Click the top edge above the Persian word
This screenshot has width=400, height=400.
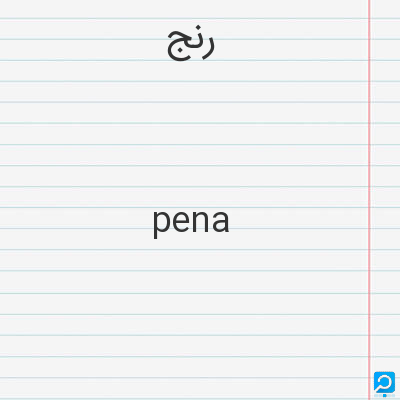point(191,10)
